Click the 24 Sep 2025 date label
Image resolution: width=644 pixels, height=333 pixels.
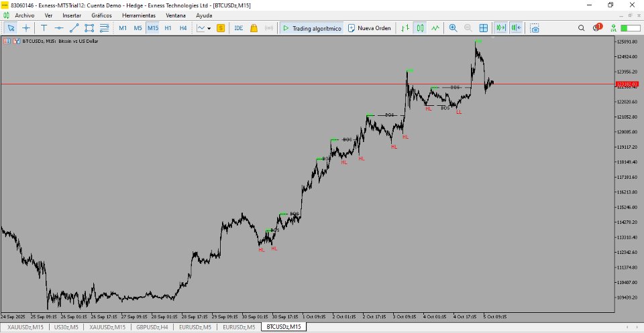tap(12, 317)
